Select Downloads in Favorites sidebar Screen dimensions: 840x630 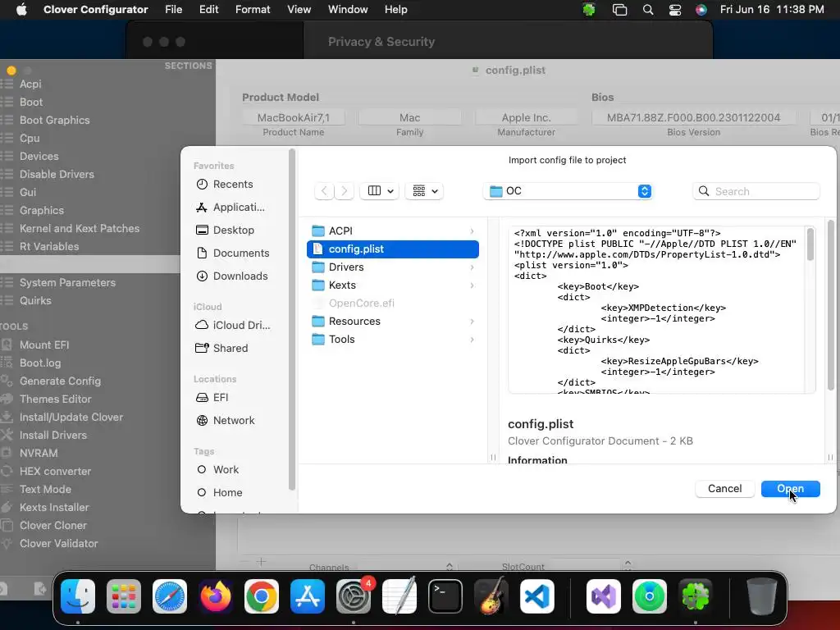(233, 276)
